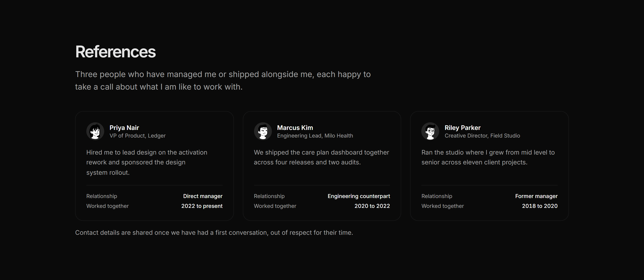Click the 'Engineering counterpart' relationship value

tap(359, 196)
